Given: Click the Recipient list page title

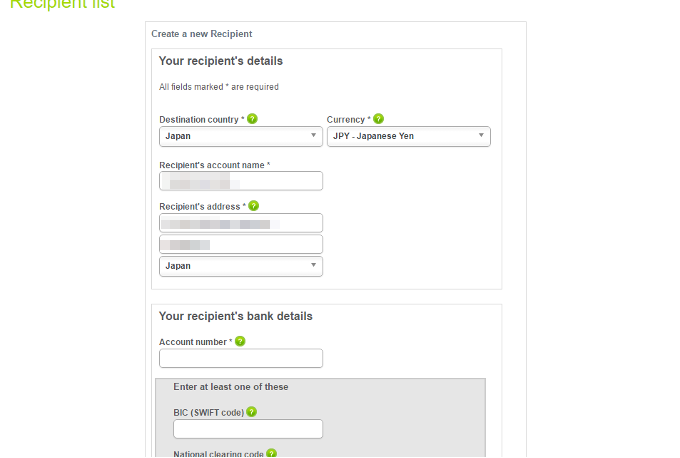Looking at the screenshot, I should click(62, 5).
